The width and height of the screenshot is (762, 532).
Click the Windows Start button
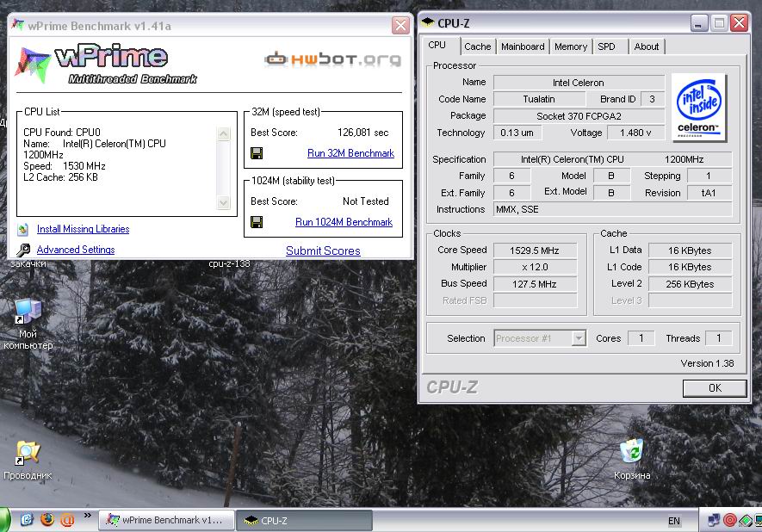point(5,520)
